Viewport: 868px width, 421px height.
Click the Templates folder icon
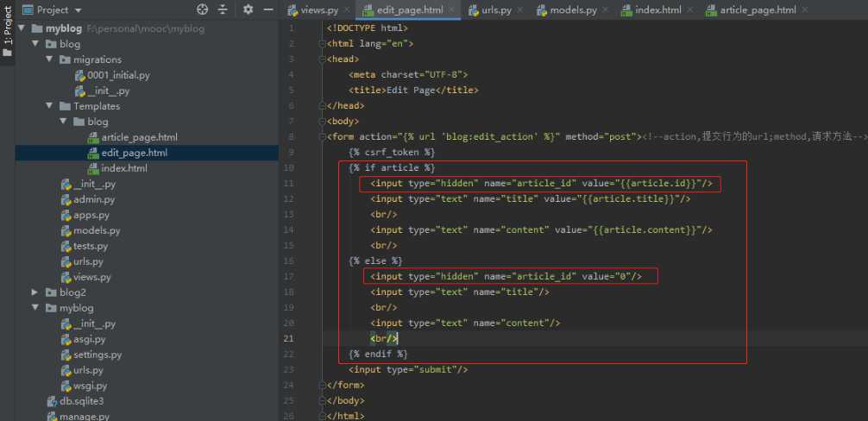pos(65,105)
